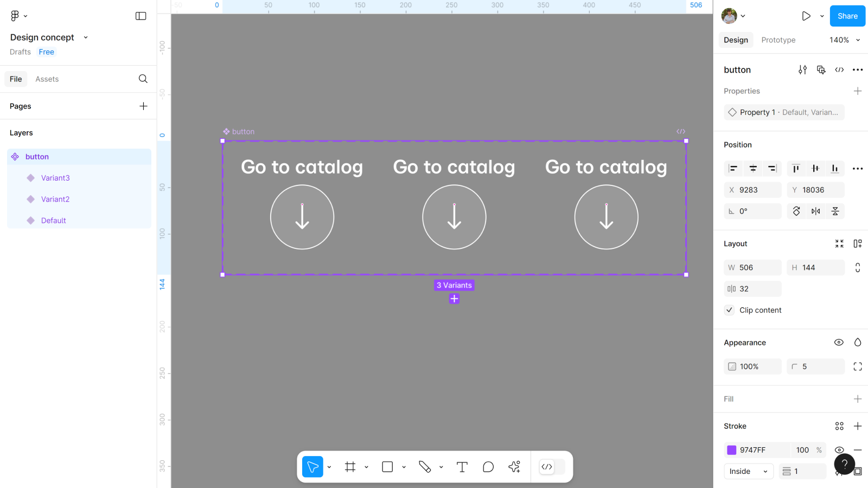Open the AI Actions tool
The height and width of the screenshot is (488, 868).
click(514, 467)
